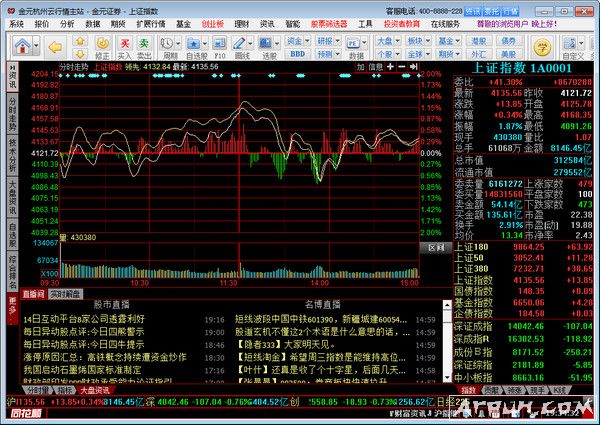Switch to the 技术分析 side tab
Viewport: 600px width, 425px height.
tap(12, 150)
